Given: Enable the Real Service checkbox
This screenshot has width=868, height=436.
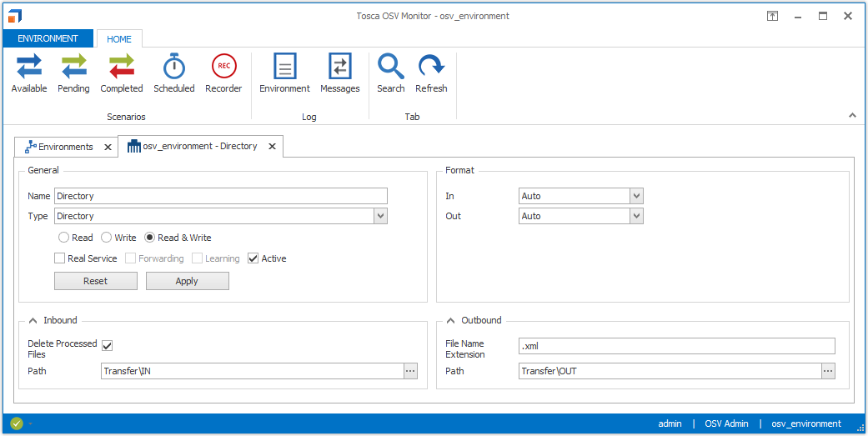Looking at the screenshot, I should (60, 258).
